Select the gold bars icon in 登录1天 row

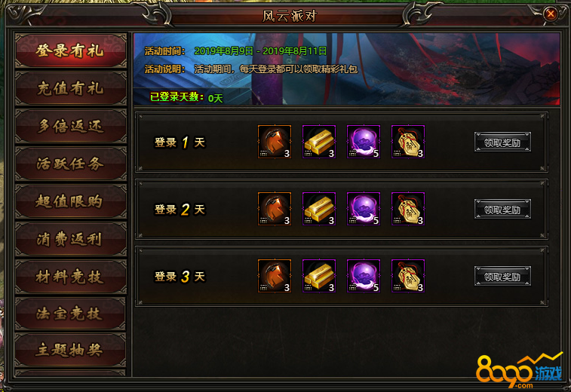319,142
